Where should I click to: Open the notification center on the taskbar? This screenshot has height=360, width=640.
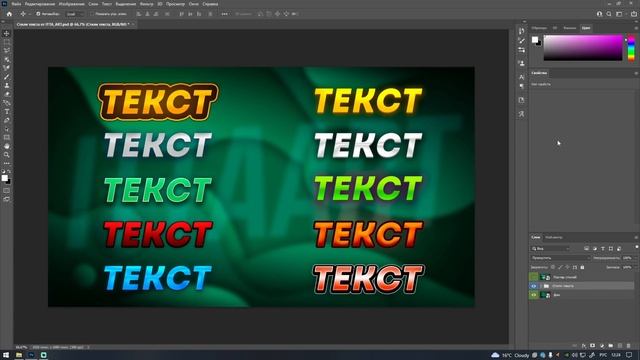[x=629, y=355]
